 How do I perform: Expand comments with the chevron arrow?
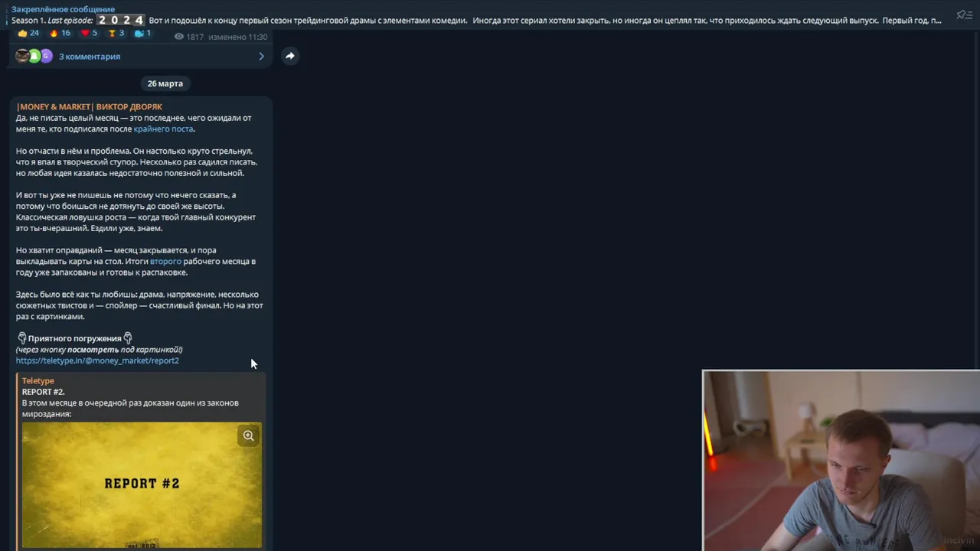(261, 56)
